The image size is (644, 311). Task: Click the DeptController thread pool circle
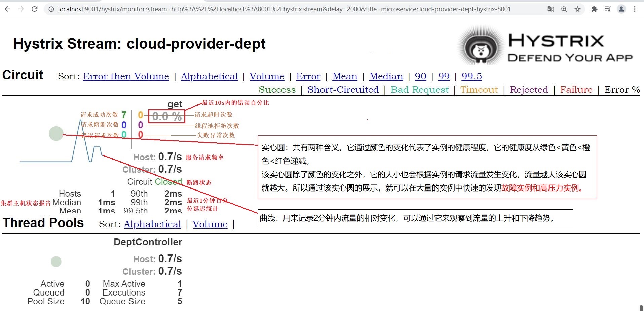pos(56,262)
